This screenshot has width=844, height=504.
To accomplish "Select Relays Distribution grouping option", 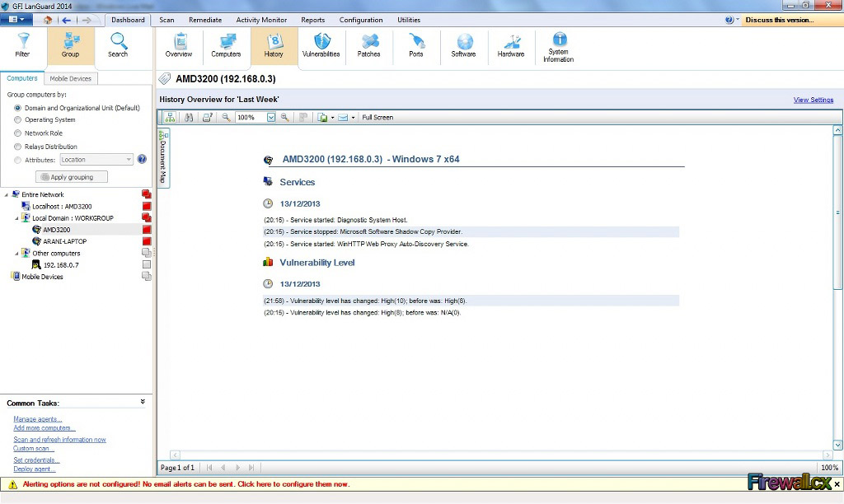I will point(18,147).
